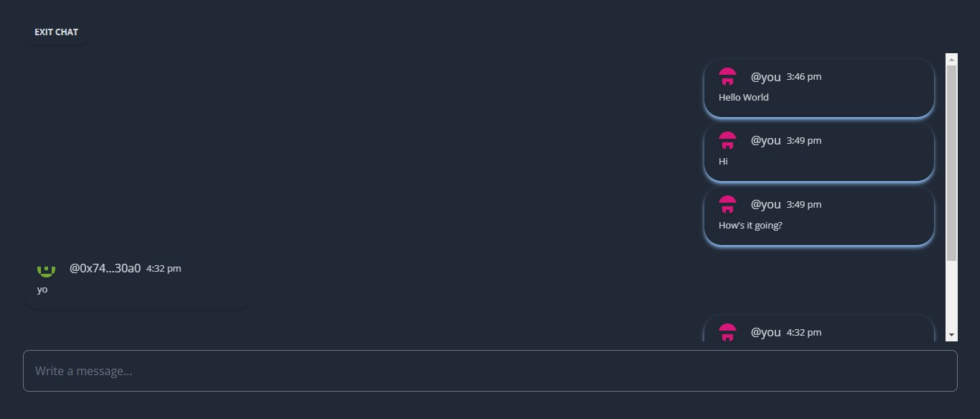Click the green smiley avatar beside yo
Image resolution: width=980 pixels, height=419 pixels.
(x=46, y=268)
